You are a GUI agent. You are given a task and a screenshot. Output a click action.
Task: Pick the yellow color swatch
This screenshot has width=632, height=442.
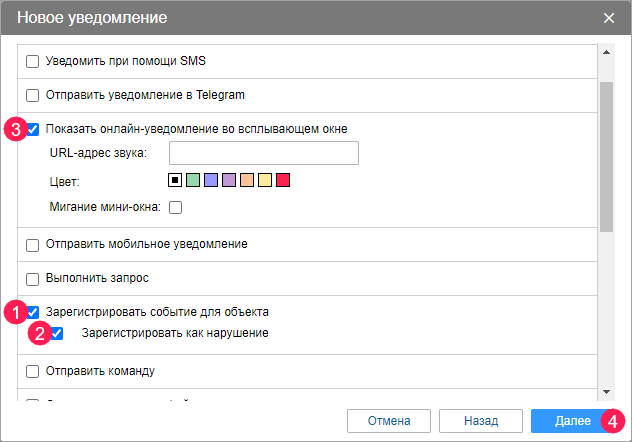click(x=264, y=180)
